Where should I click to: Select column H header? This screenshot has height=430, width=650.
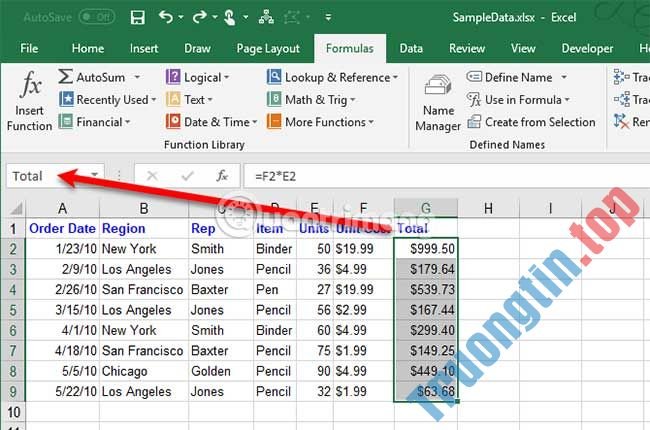[x=488, y=208]
